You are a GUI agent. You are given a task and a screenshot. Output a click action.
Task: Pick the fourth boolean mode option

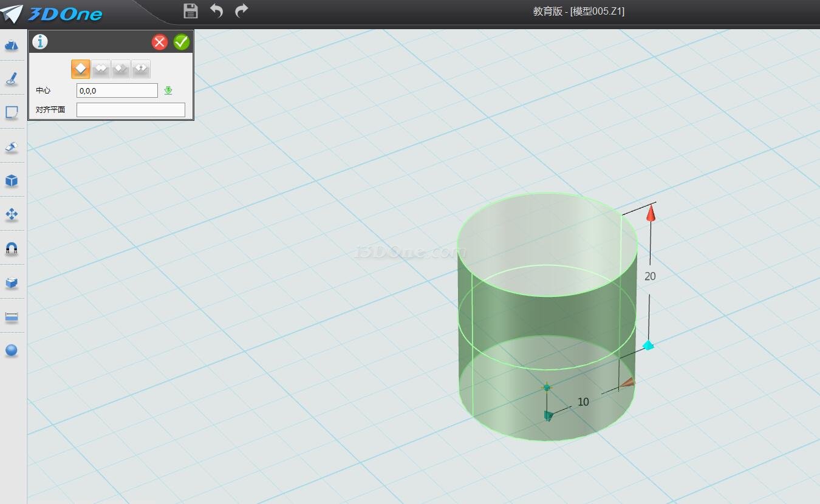click(x=141, y=69)
